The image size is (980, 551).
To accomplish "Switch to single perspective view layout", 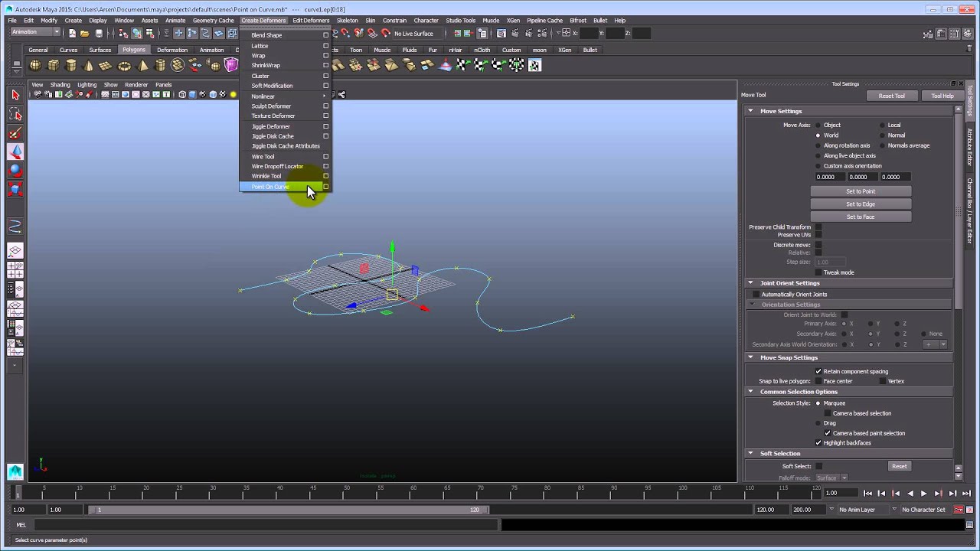I will (15, 251).
